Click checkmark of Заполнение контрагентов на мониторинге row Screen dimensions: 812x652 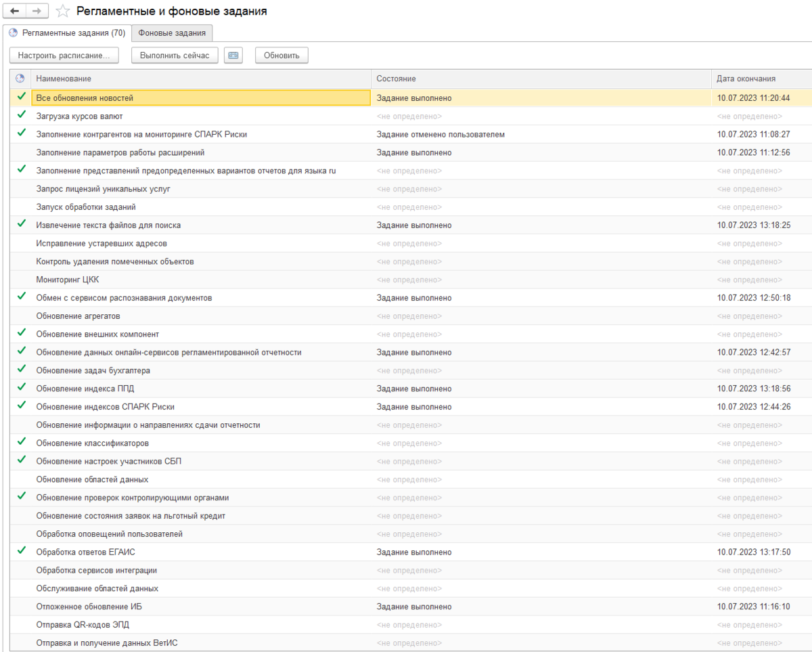coord(21,134)
